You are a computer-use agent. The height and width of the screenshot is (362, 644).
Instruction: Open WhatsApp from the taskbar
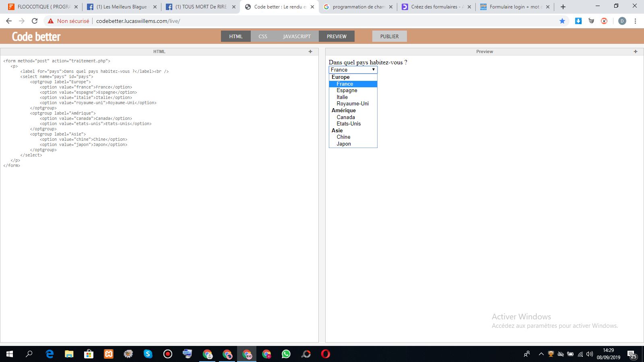pyautogui.click(x=286, y=354)
